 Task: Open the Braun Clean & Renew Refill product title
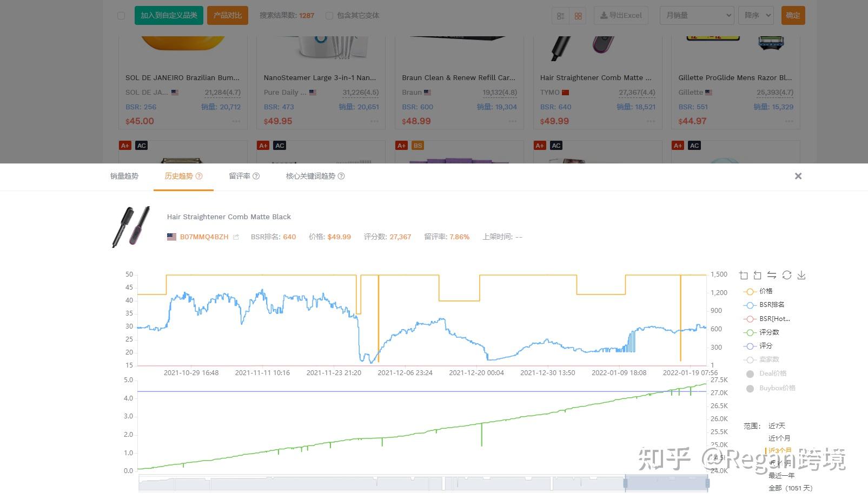(x=459, y=78)
